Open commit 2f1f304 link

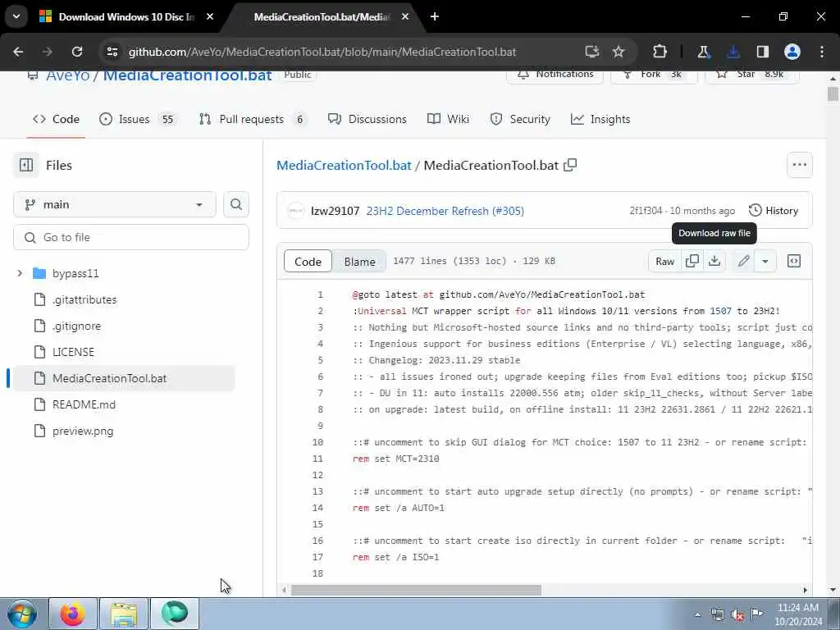point(646,211)
